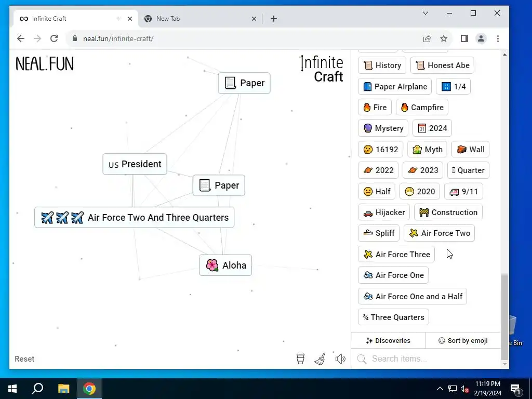Pick the Air Force Three item
The image size is (532, 399).
pyautogui.click(x=396, y=254)
